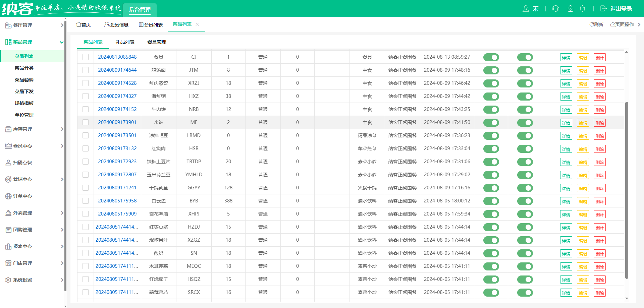Toggle the second switch in the 干锅鱿鱼 row
Image resolution: width=644 pixels, height=308 pixels.
525,188
